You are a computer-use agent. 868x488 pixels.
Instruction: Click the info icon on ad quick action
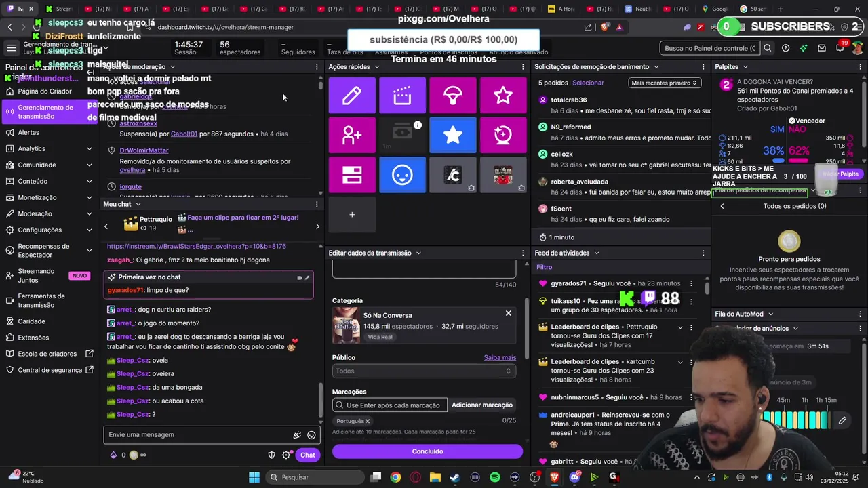[x=418, y=125]
